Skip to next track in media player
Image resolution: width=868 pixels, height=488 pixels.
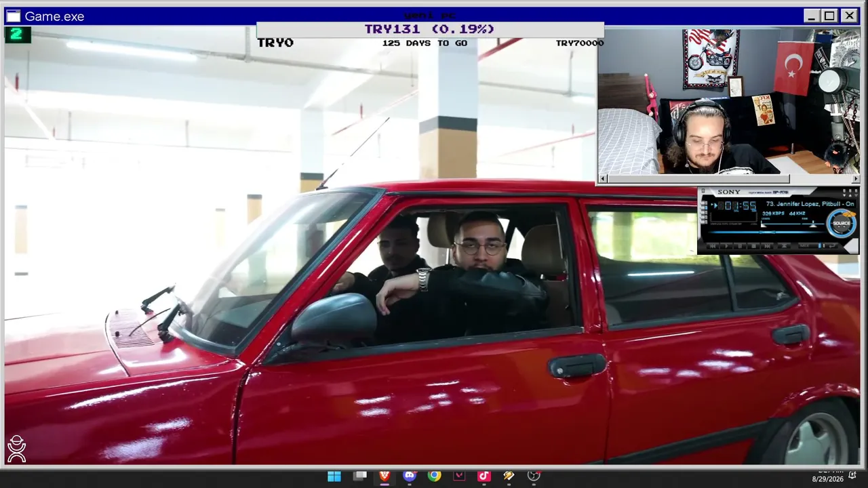click(768, 246)
